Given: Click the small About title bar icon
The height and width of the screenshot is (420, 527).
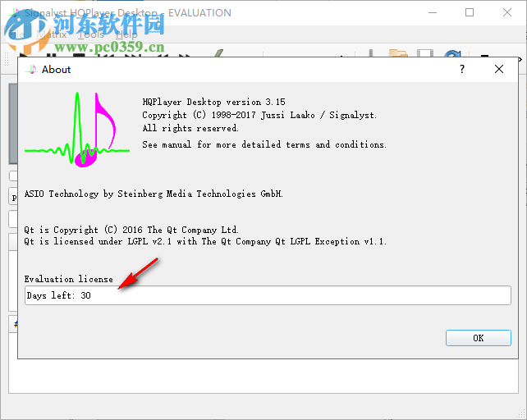Looking at the screenshot, I should pyautogui.click(x=31, y=69).
